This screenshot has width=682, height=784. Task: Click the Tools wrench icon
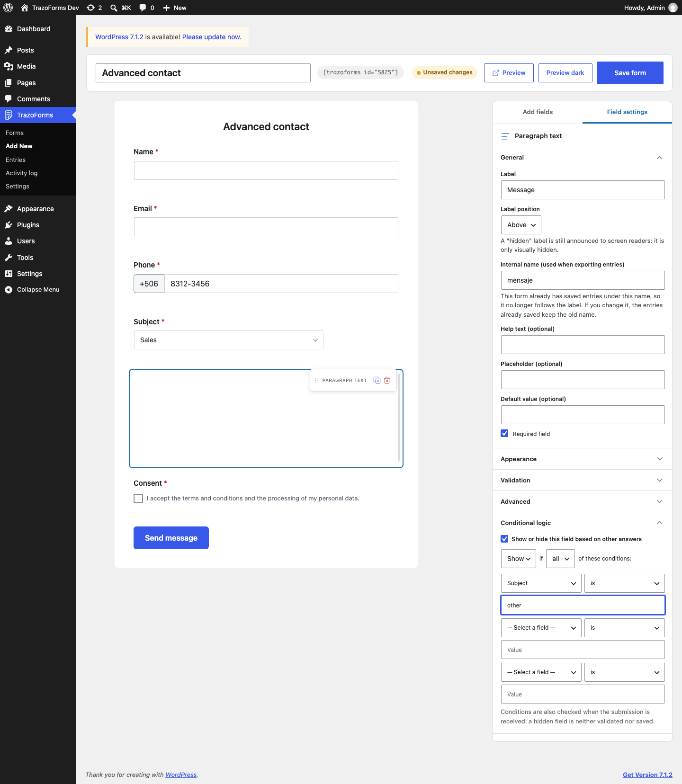pos(9,258)
